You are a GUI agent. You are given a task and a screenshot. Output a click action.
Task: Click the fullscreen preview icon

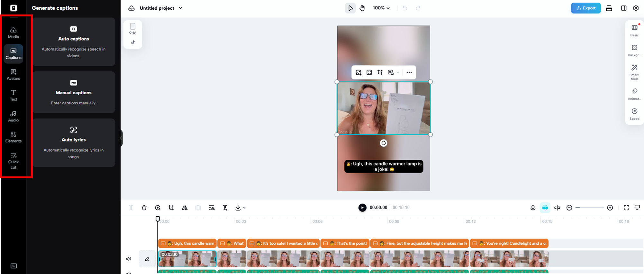pos(626,208)
